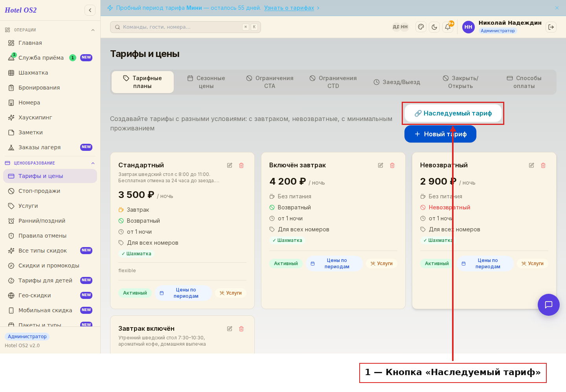The width and height of the screenshot is (566, 392).
Task: Delete the Включён завтрак tariff
Action: 392,165
